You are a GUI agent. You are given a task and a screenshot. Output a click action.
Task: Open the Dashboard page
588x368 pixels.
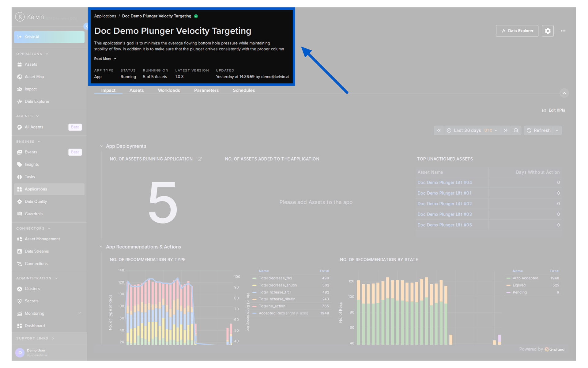coord(49,326)
